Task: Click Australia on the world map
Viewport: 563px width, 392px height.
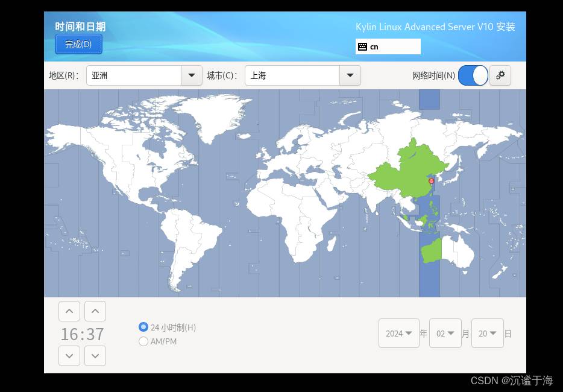Action: tap(447, 250)
